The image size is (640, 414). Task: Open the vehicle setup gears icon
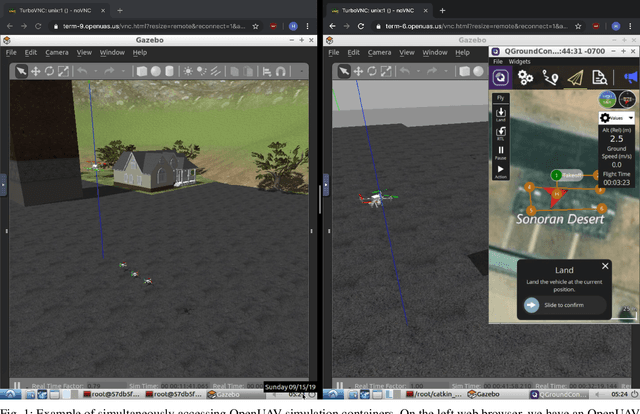tap(525, 78)
